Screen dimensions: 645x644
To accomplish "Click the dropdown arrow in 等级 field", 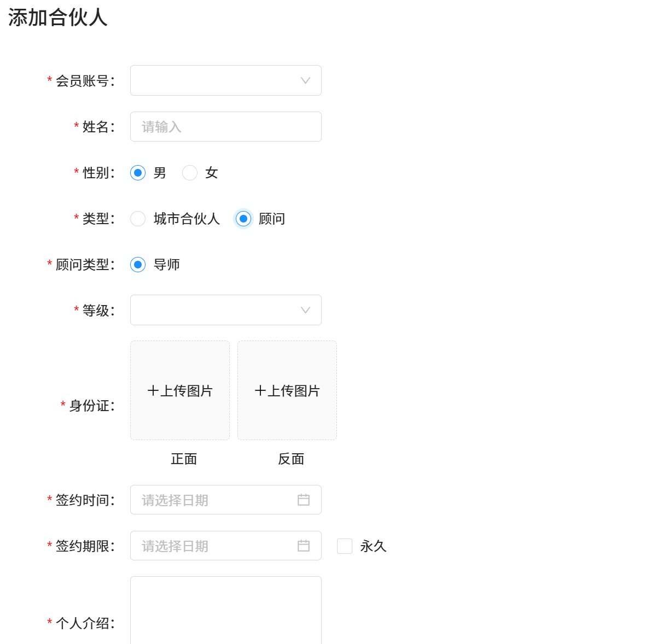I will pos(305,310).
